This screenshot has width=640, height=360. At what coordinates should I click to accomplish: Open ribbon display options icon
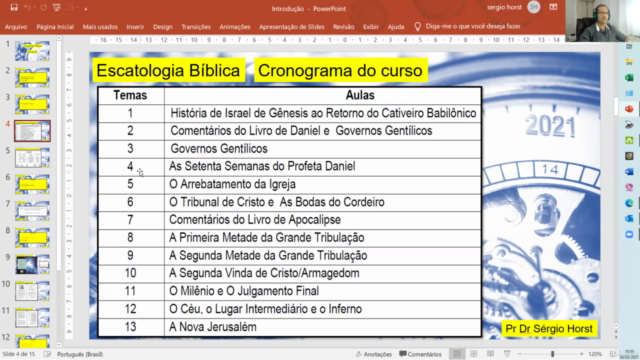pyautogui.click(x=553, y=7)
